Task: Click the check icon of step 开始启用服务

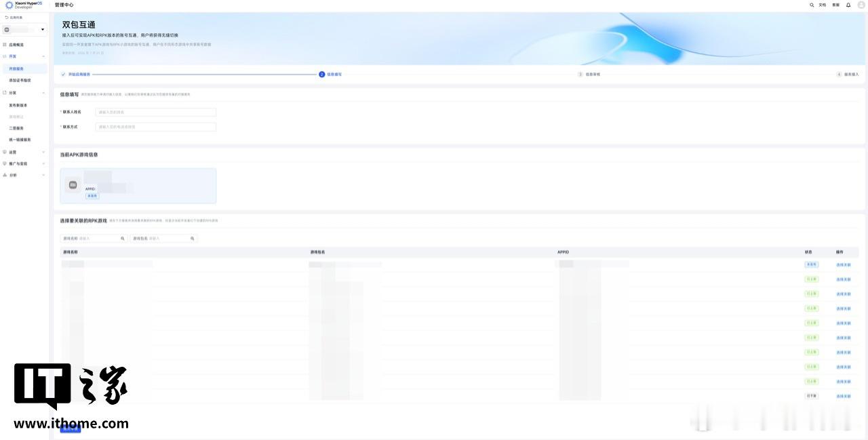Action: click(x=63, y=75)
